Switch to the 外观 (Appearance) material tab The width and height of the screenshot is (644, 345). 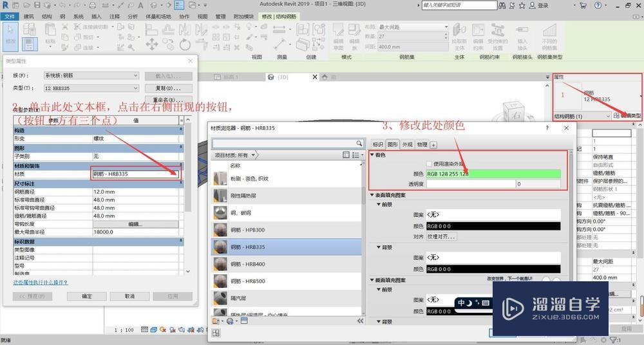point(408,144)
